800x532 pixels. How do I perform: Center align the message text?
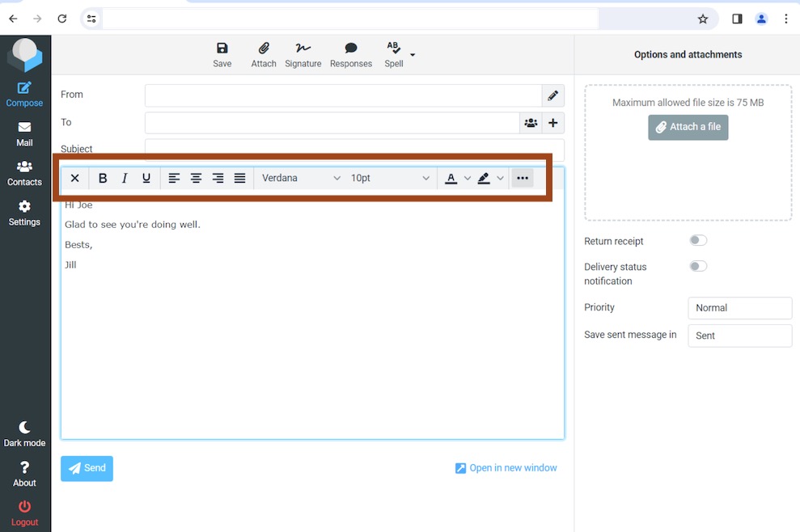pos(196,179)
